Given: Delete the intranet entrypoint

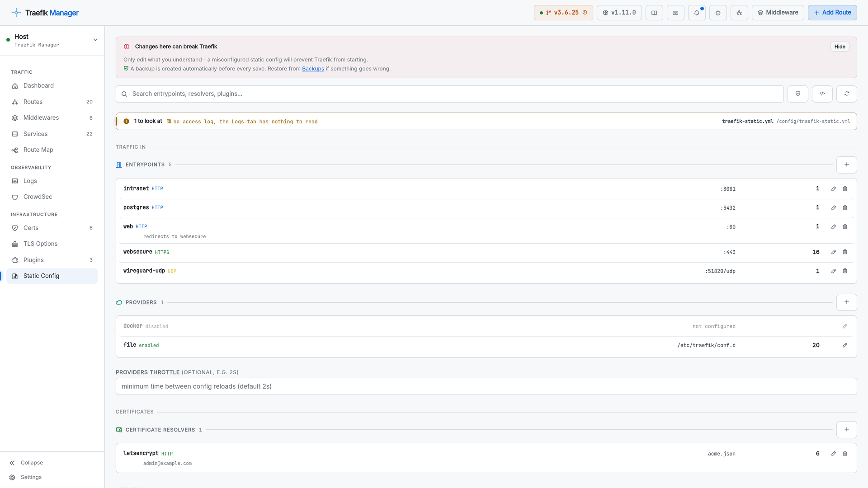Looking at the screenshot, I should 845,189.
